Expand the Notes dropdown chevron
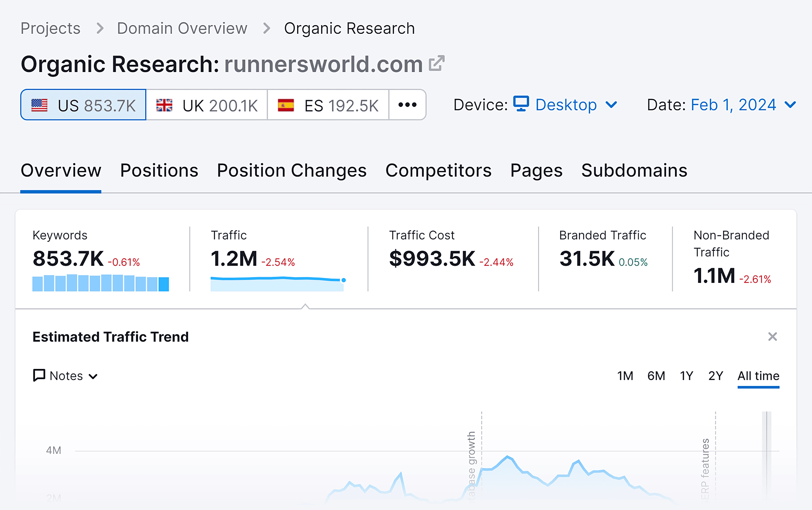This screenshot has height=510, width=812. [x=93, y=376]
